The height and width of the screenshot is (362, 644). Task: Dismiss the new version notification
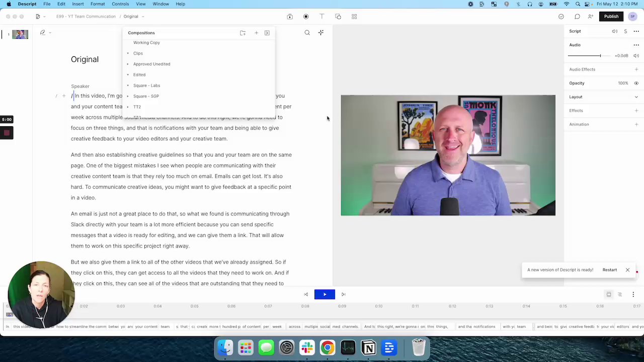tap(627, 270)
